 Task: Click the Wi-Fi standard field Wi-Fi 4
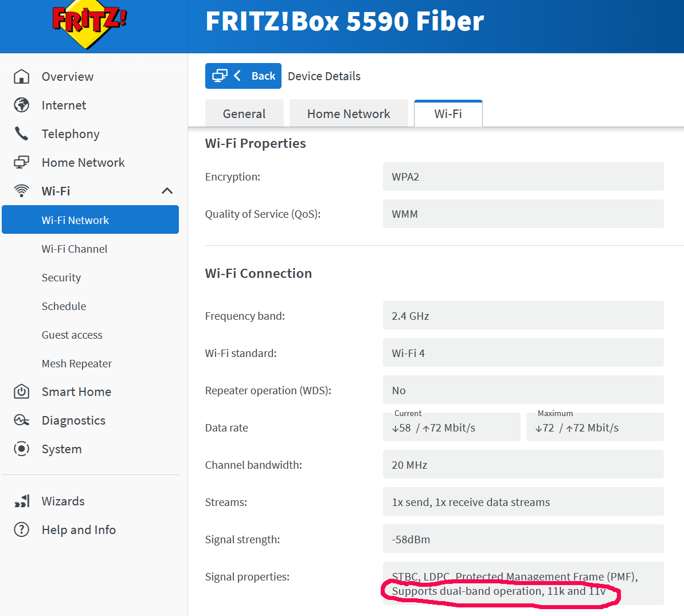point(523,352)
